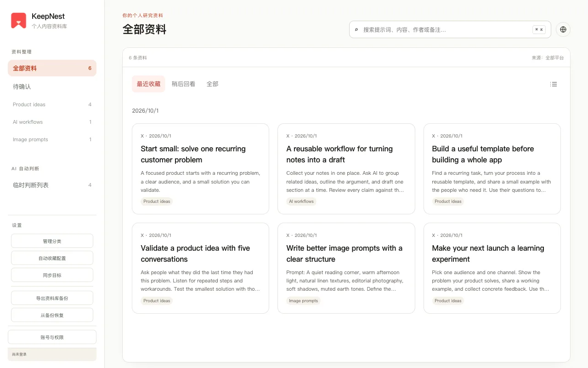Click Product ideas tag on Build template card
588x368 pixels.
(448, 201)
